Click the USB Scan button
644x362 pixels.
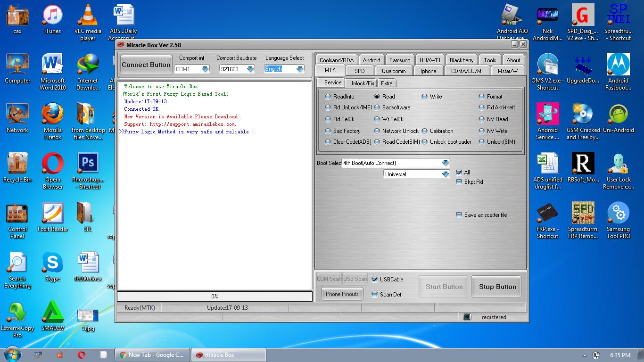pos(355,279)
